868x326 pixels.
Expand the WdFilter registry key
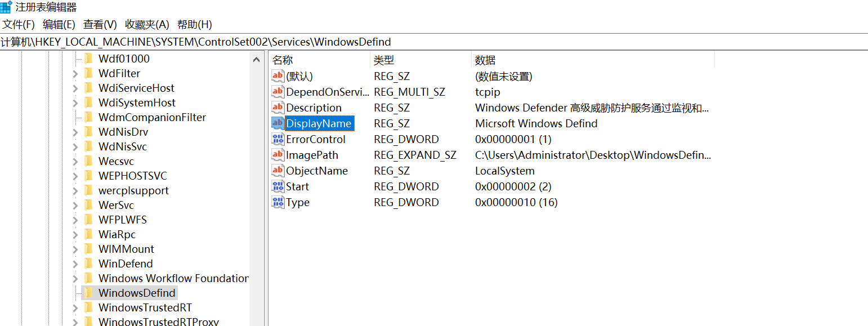click(x=75, y=74)
